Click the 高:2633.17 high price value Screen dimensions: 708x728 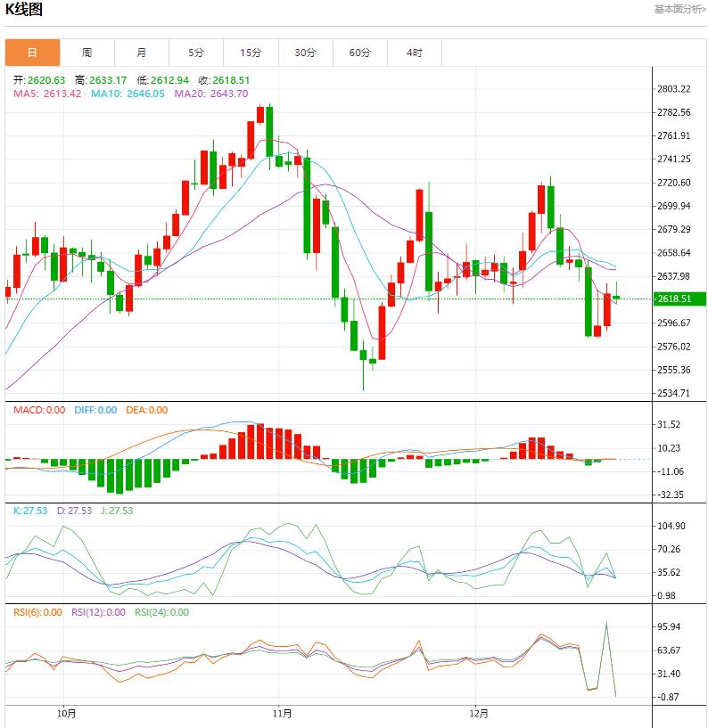coord(101,80)
